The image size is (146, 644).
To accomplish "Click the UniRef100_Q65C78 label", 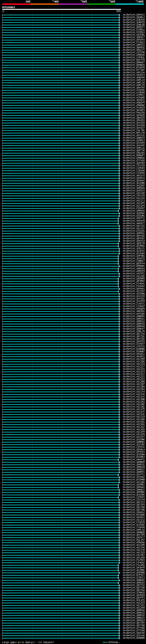I will click(134, 244).
